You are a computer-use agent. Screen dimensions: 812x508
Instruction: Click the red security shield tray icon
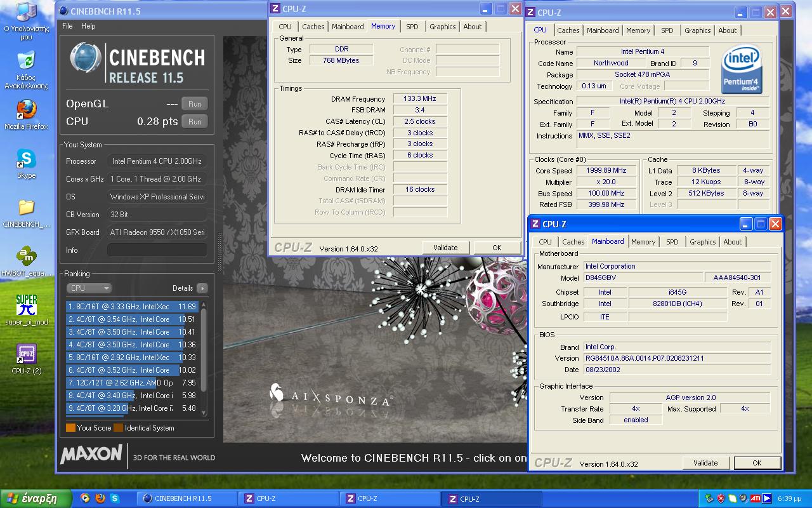pos(721,498)
